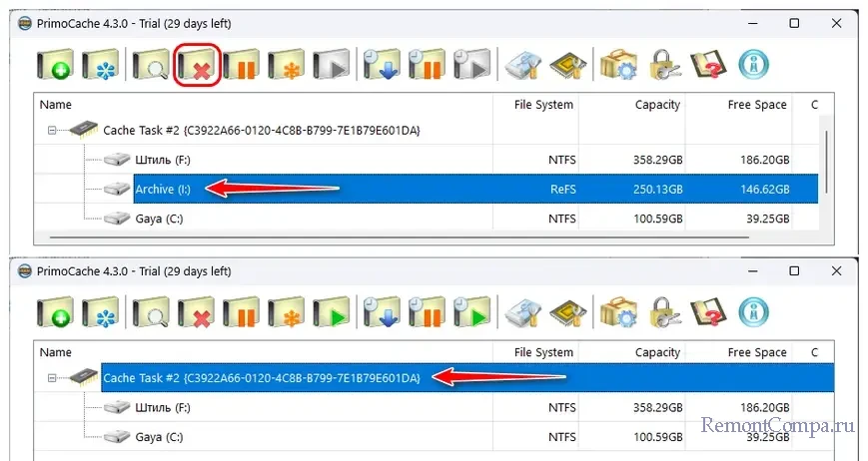
Task: Click the blue info icon in upper toolbar
Action: click(x=755, y=66)
